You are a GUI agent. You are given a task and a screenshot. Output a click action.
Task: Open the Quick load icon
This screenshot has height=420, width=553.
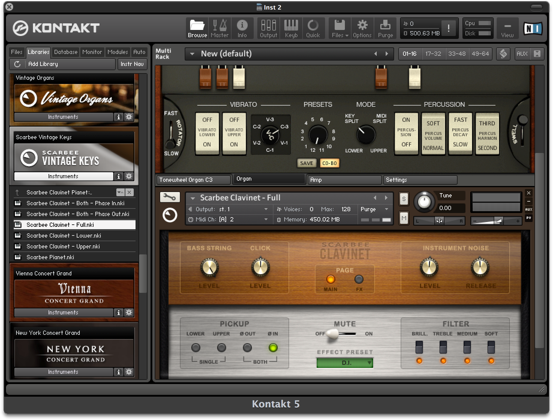click(313, 28)
